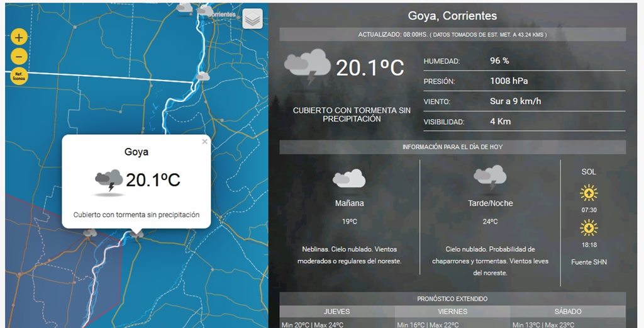Click the Goya station marker below the popup
The height and width of the screenshot is (328, 644).
[x=136, y=234]
